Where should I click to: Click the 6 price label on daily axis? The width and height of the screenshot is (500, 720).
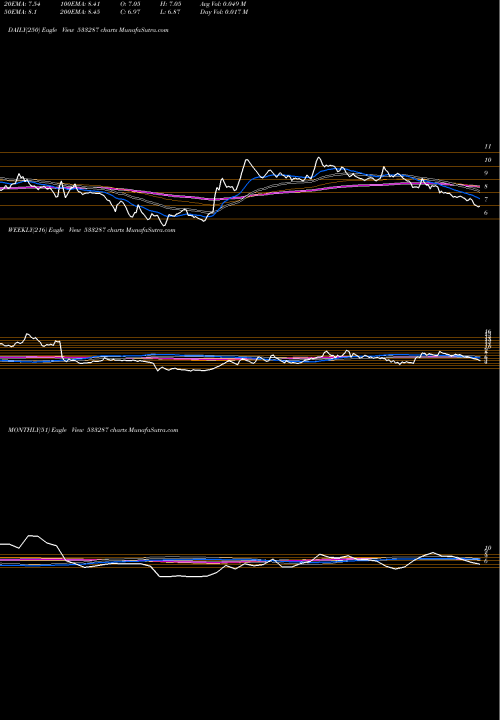point(486,213)
